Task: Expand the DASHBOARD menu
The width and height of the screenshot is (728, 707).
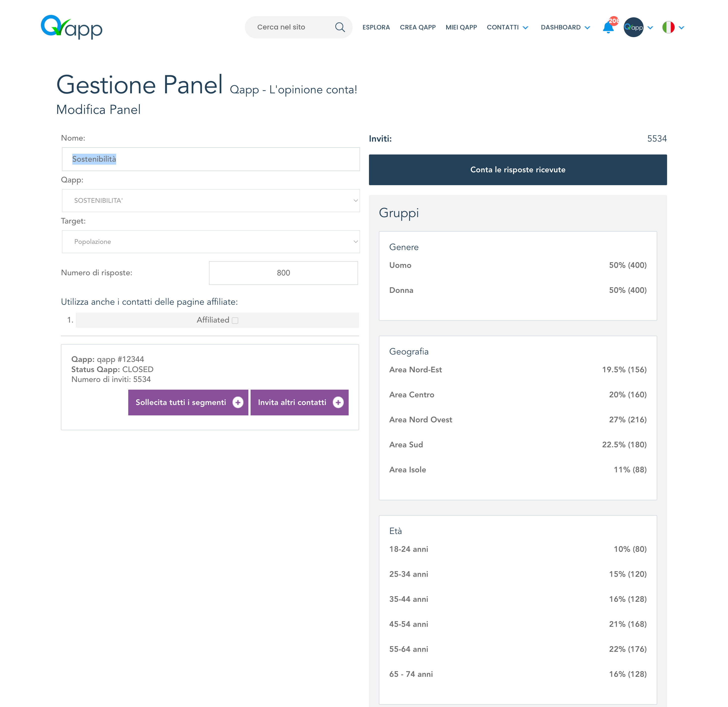Action: pos(565,27)
